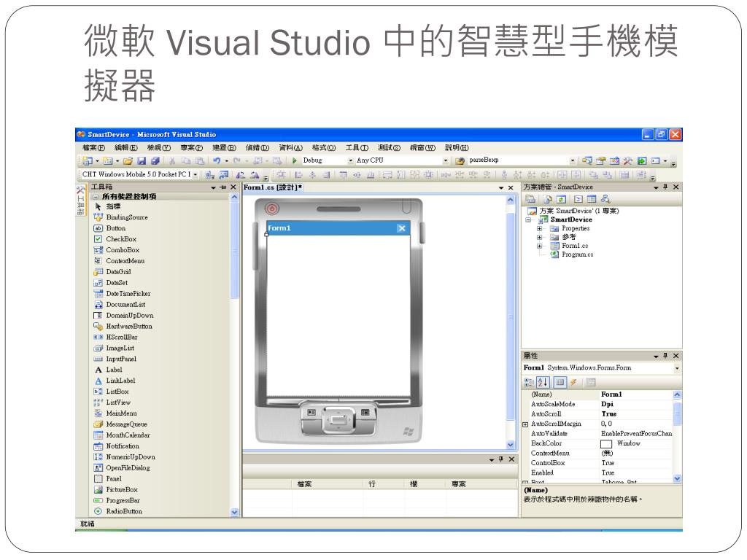Click the AutoScroll property value True
This screenshot has width=747, height=560.
click(609, 414)
